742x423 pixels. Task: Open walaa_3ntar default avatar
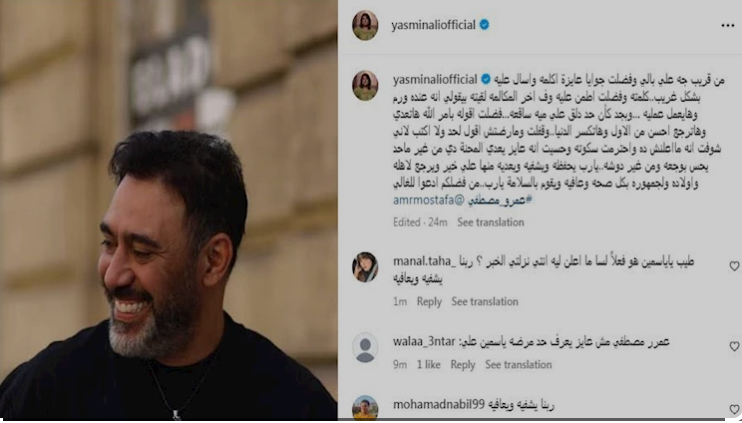click(x=365, y=348)
